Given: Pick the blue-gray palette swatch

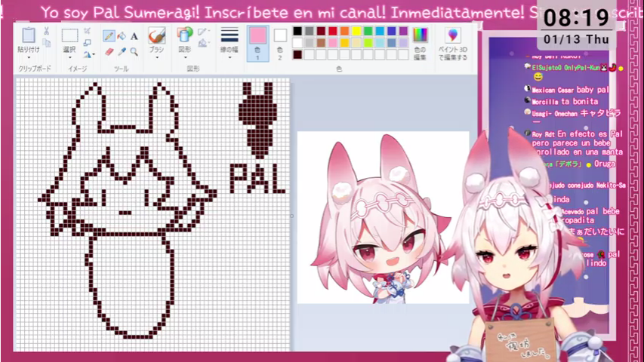Looking at the screenshot, I should point(392,43).
